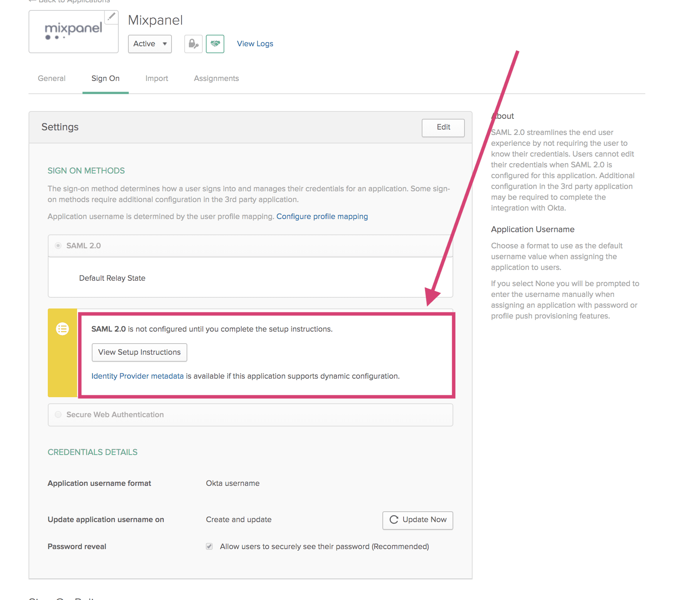Click the yellow setup instructions list icon
The height and width of the screenshot is (600, 700).
point(62,329)
